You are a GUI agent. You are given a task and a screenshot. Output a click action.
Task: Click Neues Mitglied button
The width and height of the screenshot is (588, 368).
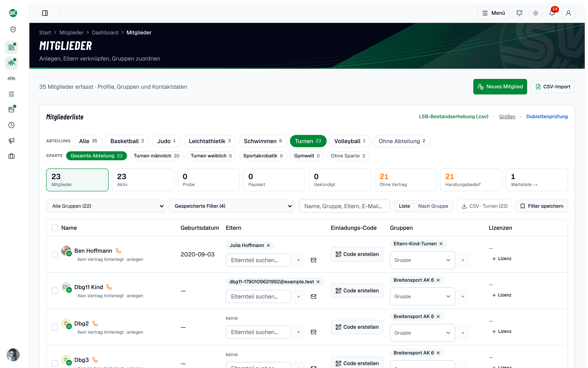[500, 87]
